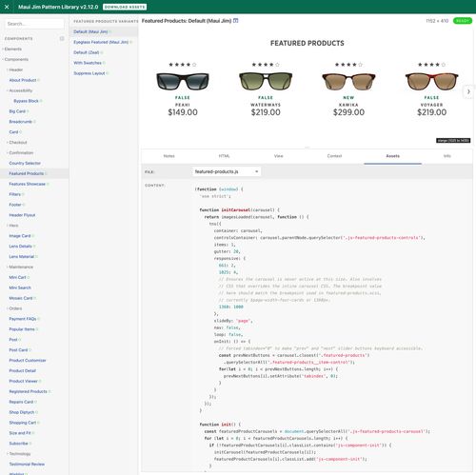Image resolution: width=476 pixels, height=475 pixels.
Task: Click the Maui Jim Pattern Library title
Action: tap(58, 7)
